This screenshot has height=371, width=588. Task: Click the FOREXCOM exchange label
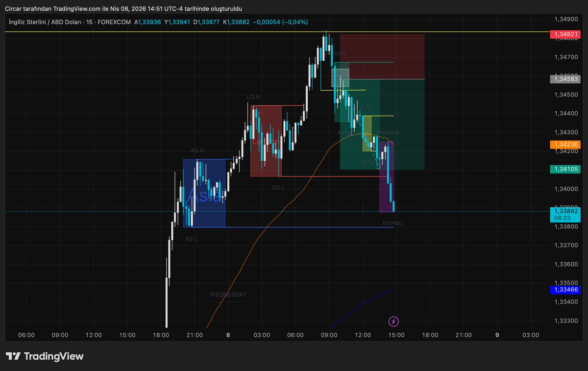(x=114, y=22)
